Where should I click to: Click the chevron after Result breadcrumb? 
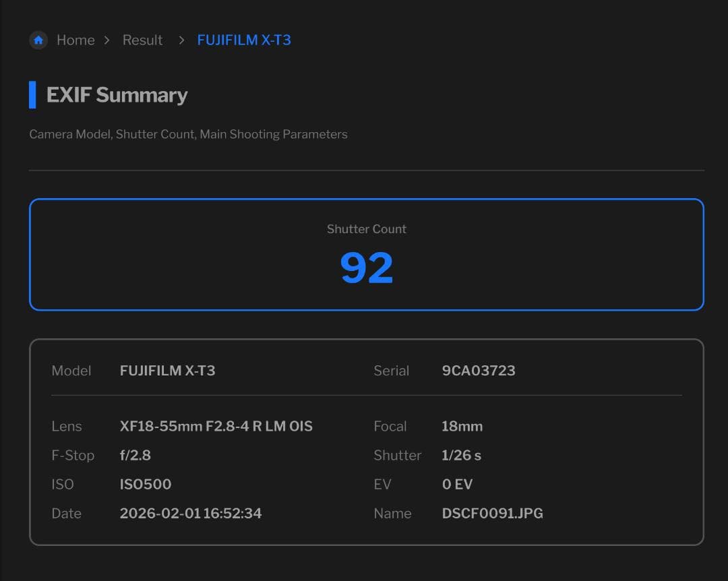click(181, 40)
